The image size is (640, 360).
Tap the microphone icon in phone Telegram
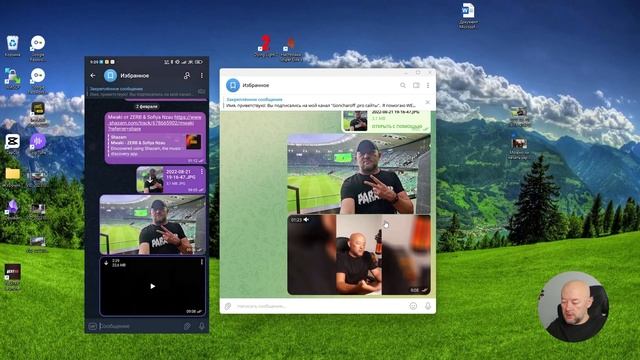tap(202, 326)
